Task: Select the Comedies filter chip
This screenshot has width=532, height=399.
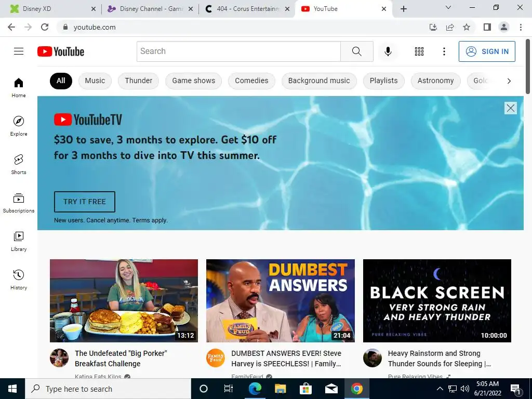Action: [251, 81]
